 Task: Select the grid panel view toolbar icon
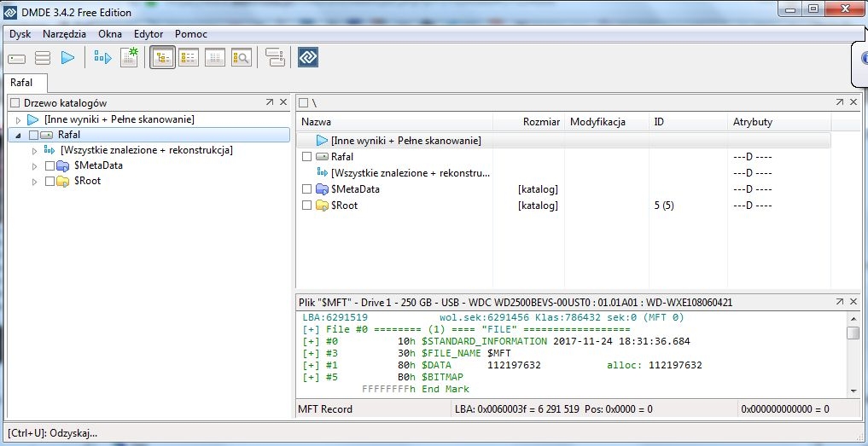tap(215, 57)
